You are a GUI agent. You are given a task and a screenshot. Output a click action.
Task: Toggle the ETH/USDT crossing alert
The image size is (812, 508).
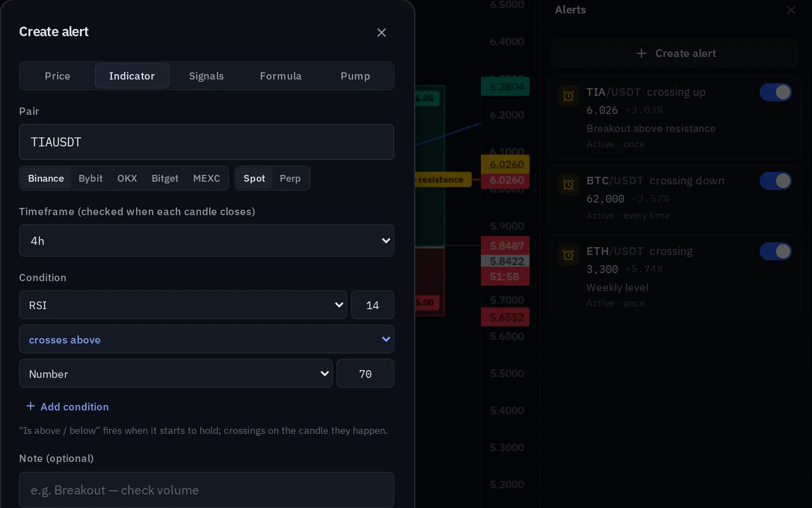click(x=775, y=251)
